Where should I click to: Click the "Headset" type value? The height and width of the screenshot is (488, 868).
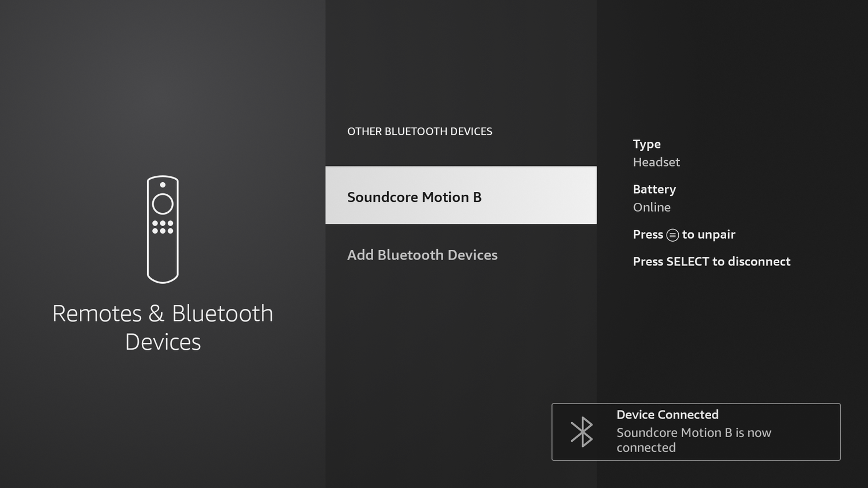pyautogui.click(x=656, y=162)
